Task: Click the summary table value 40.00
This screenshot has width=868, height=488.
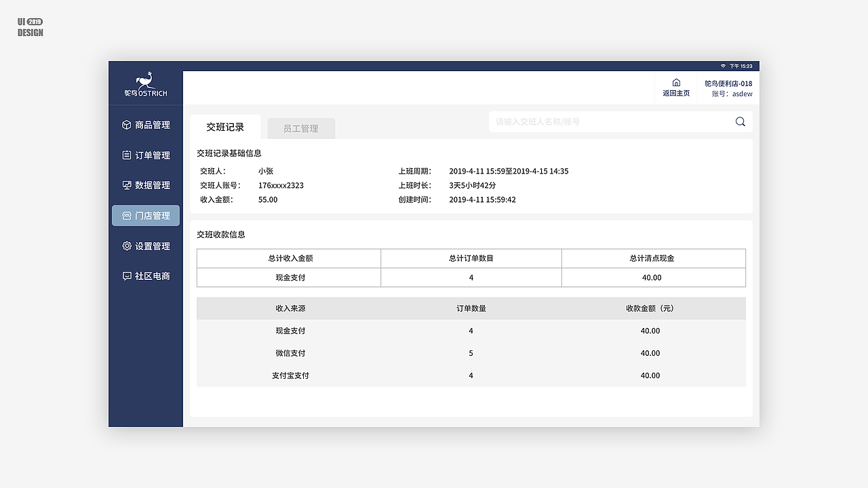Action: pyautogui.click(x=652, y=278)
